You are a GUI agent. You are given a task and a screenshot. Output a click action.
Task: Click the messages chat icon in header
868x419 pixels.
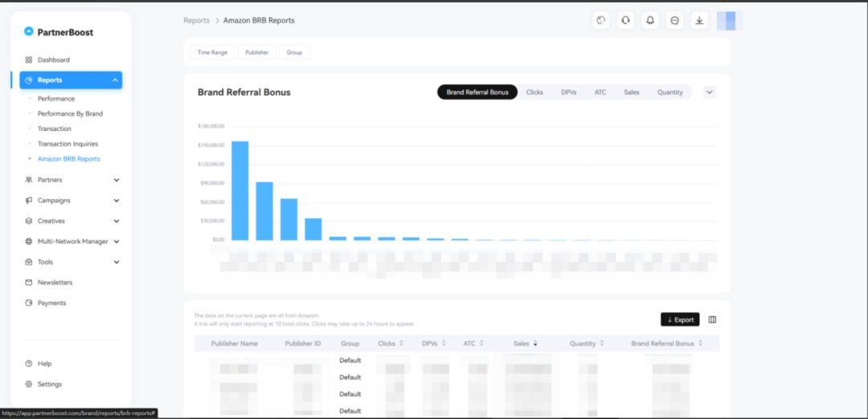pos(675,20)
